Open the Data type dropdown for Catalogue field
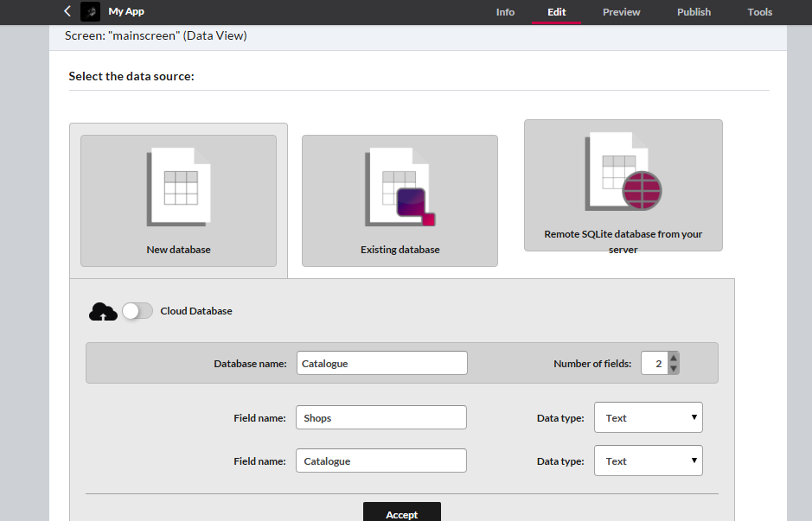 [x=649, y=461]
